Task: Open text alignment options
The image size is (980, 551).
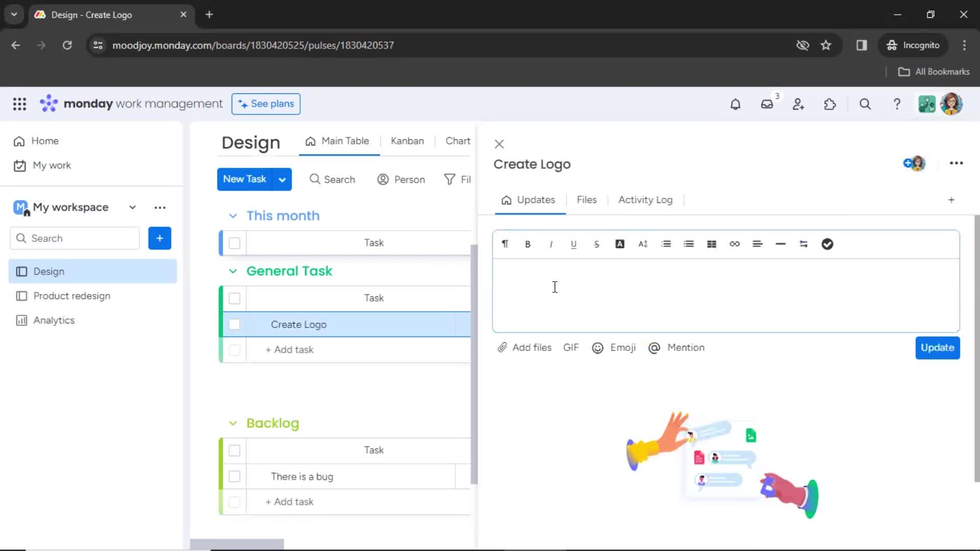Action: click(x=757, y=244)
